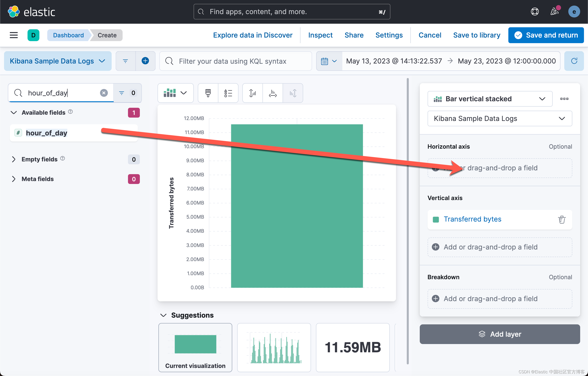The width and height of the screenshot is (588, 376).
Task: Open the hamburger navigation menu
Action: pyautogui.click(x=14, y=35)
